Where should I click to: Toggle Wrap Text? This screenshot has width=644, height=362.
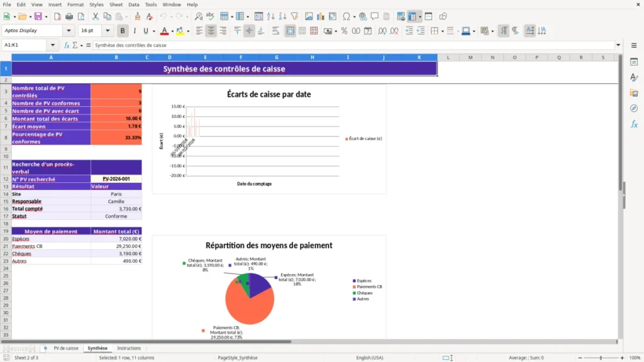[x=275, y=31]
